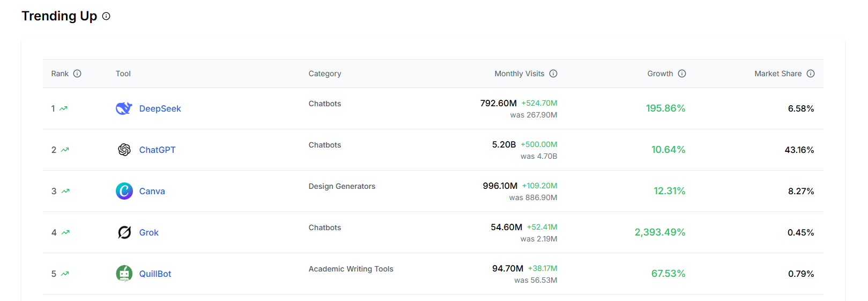This screenshot has height=301, width=868.
Task: Click the Growth column header label
Action: coord(660,74)
